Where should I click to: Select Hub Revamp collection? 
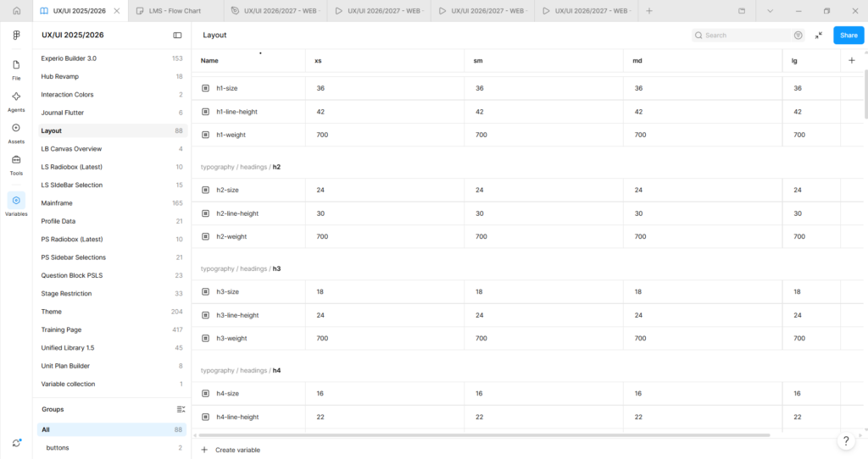(x=112, y=76)
